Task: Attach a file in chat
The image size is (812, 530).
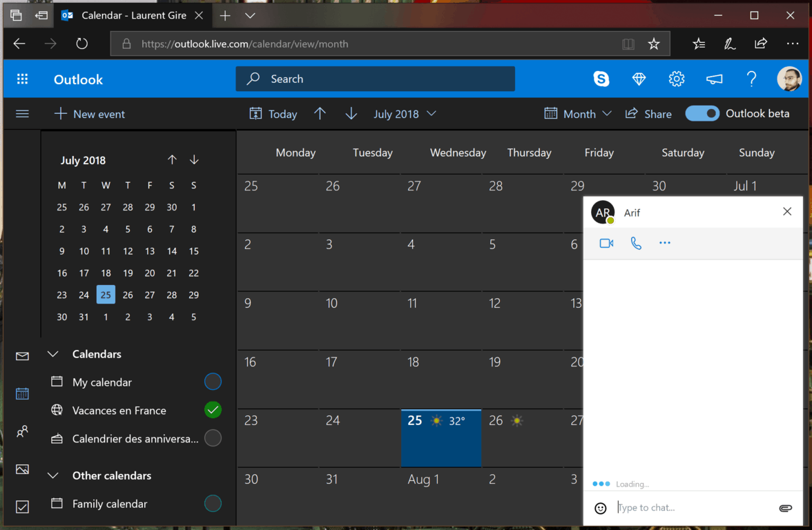Action: click(x=786, y=508)
